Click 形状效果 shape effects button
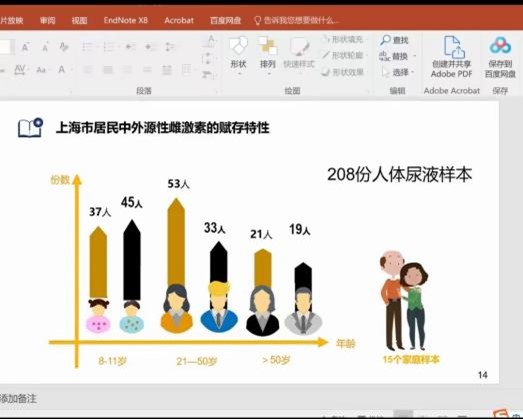The width and height of the screenshot is (523, 419). (x=343, y=72)
